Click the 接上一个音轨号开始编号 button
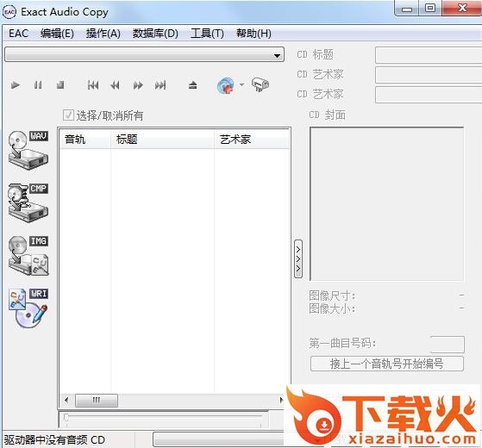Screen dimensions: 482x448 [x=387, y=364]
